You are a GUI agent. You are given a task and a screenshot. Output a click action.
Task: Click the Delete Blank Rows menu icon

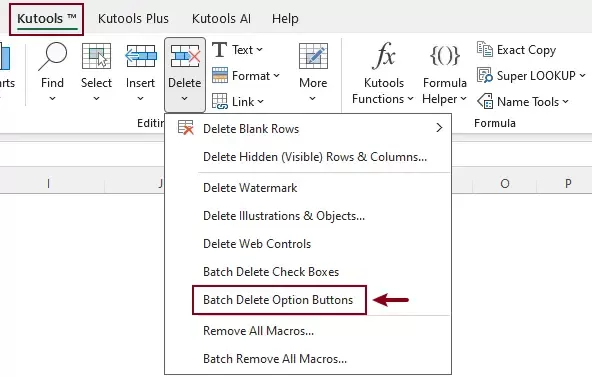click(185, 128)
